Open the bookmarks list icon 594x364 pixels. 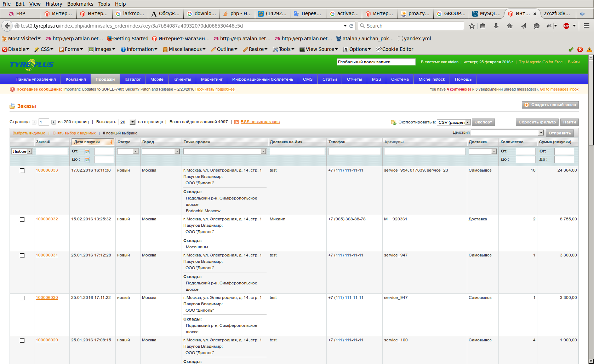pos(483,26)
